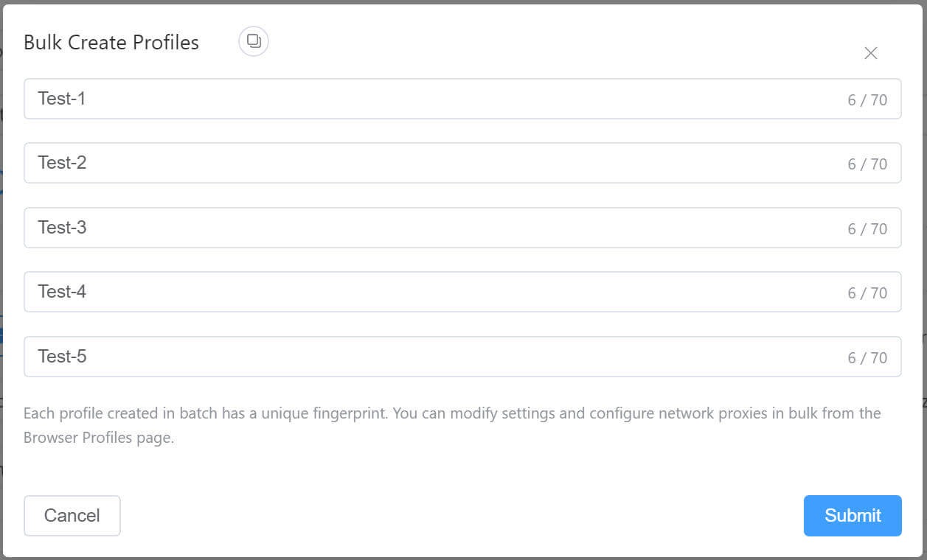Screen dimensions: 927x560
Task: Click the "Test-3" text in the middle field
Action: click(x=62, y=228)
